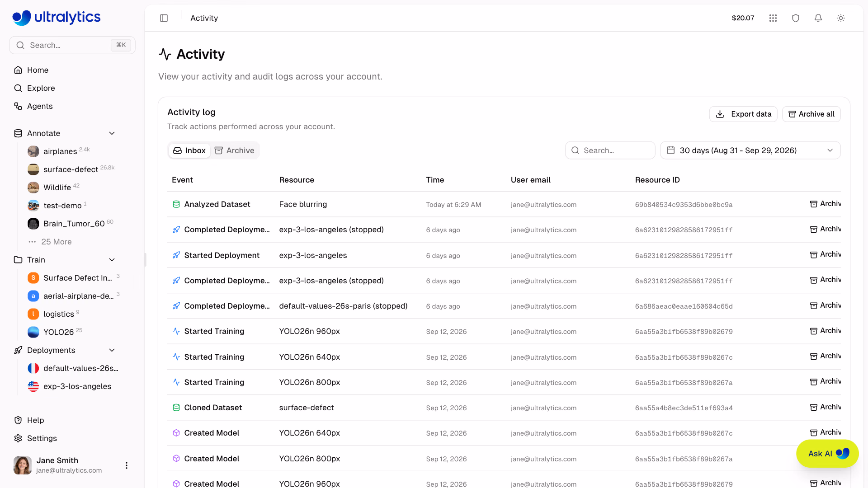Click the Ultralytics logo
868x488 pixels.
click(x=57, y=18)
